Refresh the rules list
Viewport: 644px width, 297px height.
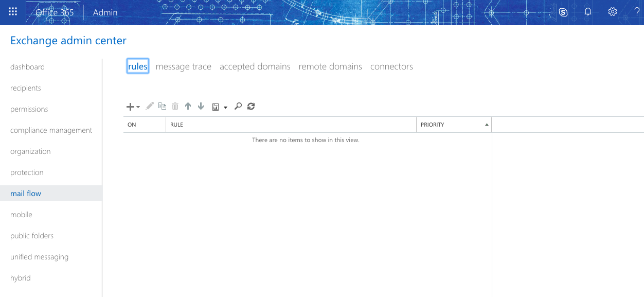251,106
